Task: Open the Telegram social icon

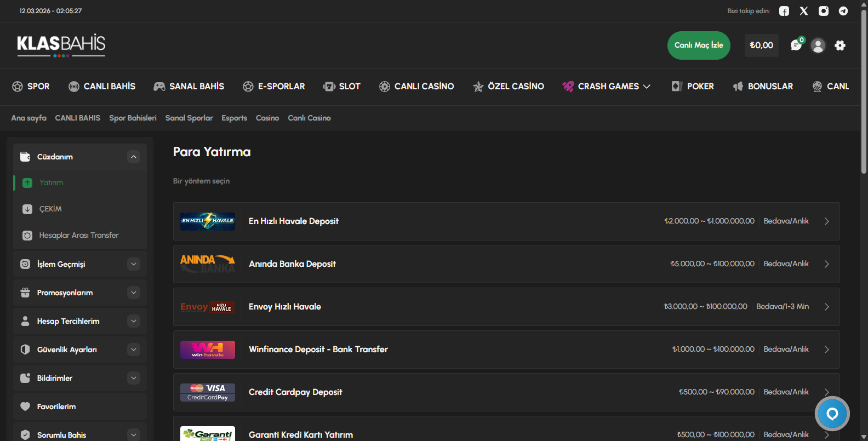Action: pyautogui.click(x=843, y=11)
